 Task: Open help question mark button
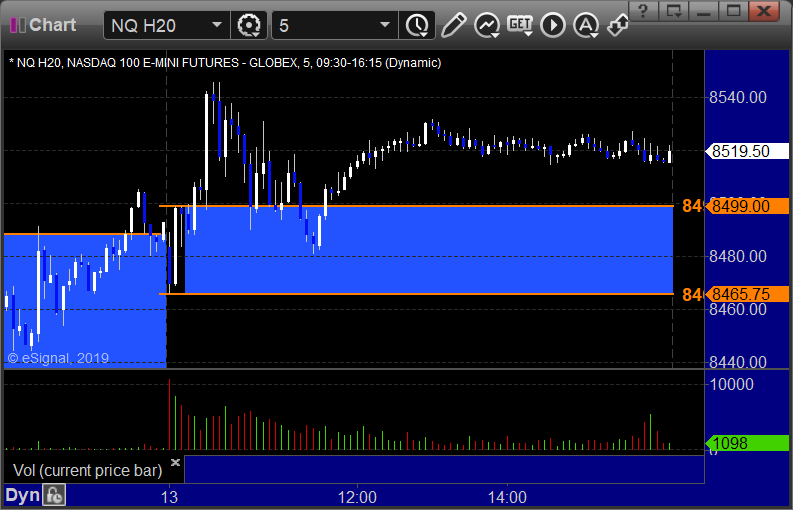point(643,11)
